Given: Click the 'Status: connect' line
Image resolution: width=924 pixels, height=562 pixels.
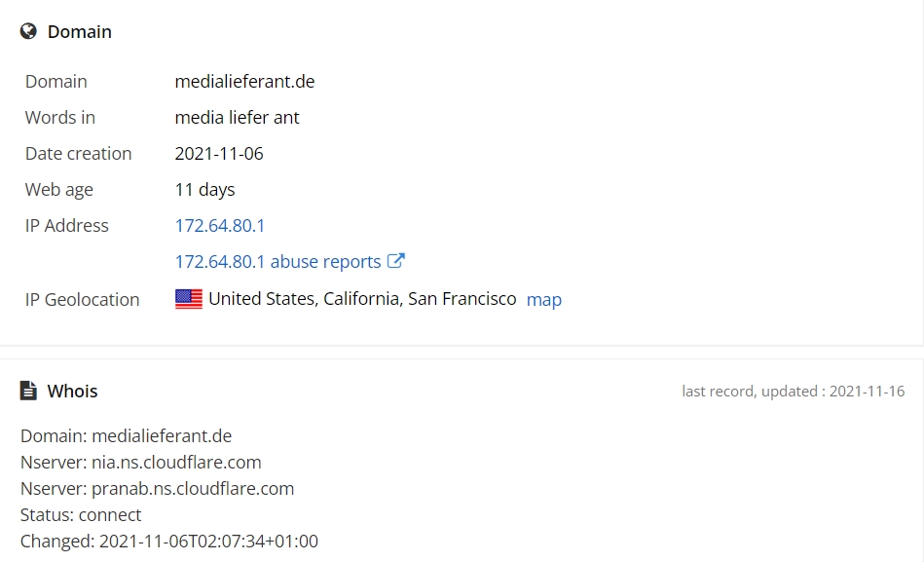Looking at the screenshot, I should [81, 515].
